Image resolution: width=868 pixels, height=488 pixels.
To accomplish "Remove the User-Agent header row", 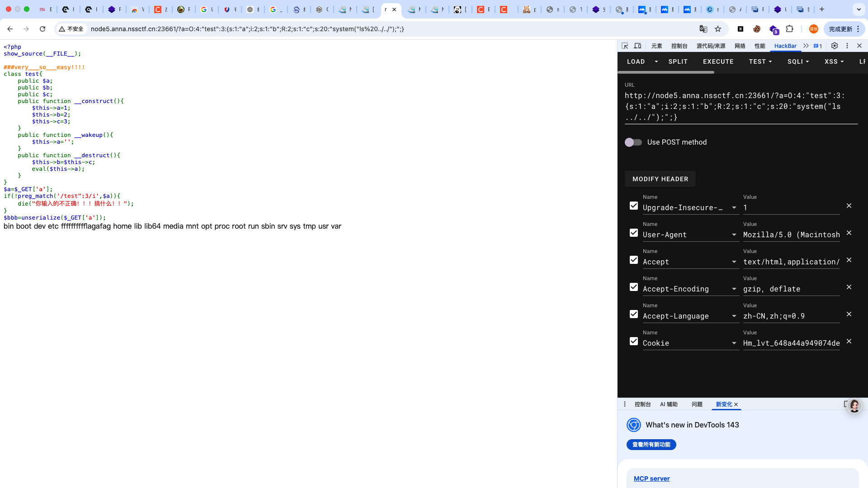I will (849, 233).
